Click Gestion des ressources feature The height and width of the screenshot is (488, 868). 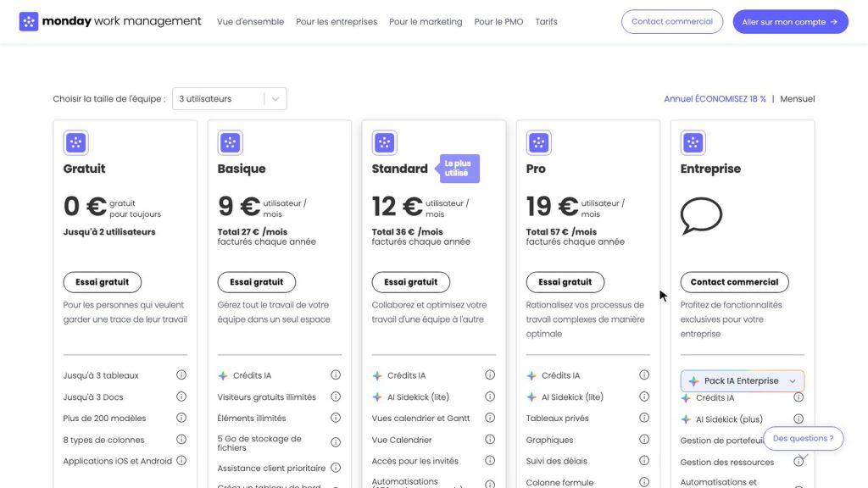coord(726,462)
